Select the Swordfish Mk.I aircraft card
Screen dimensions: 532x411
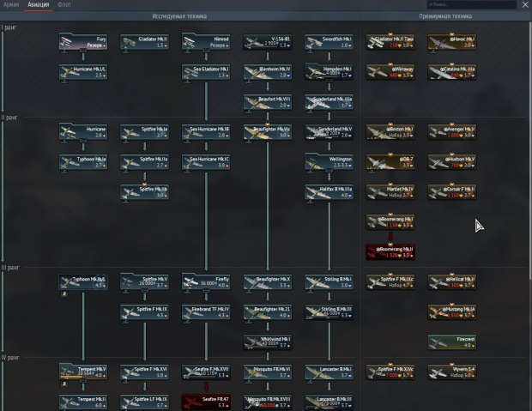(329, 42)
